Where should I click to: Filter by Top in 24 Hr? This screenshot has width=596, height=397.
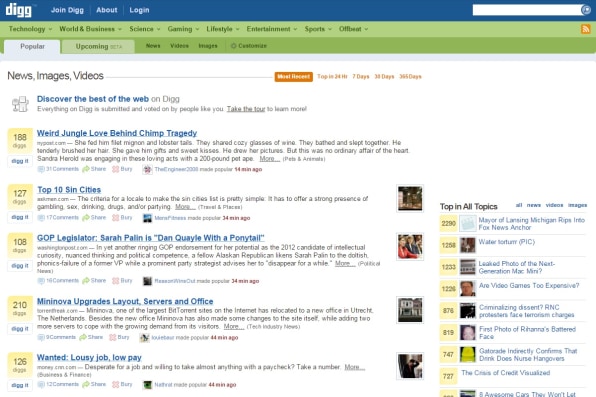pyautogui.click(x=332, y=77)
